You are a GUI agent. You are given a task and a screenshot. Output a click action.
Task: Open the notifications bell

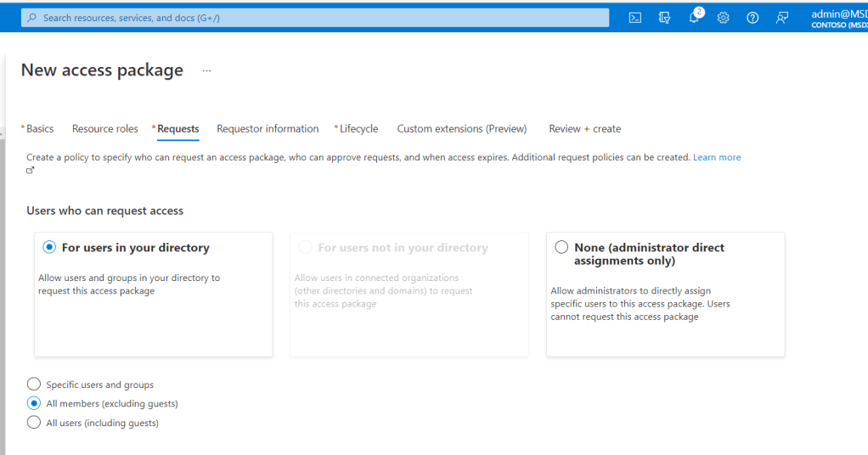694,18
